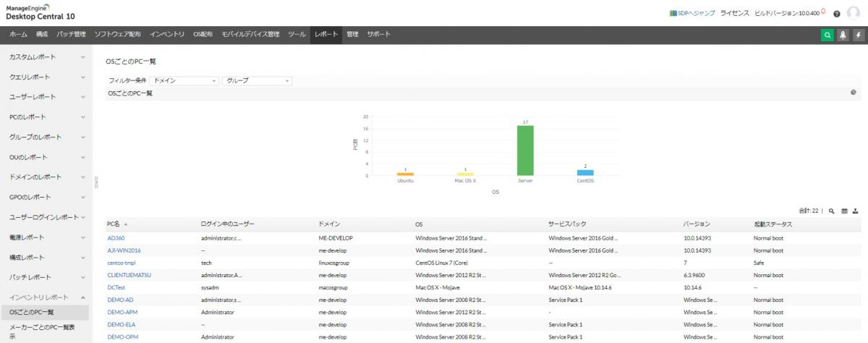
Task: Switch to the パッチ管理 tab
Action: tap(71, 34)
